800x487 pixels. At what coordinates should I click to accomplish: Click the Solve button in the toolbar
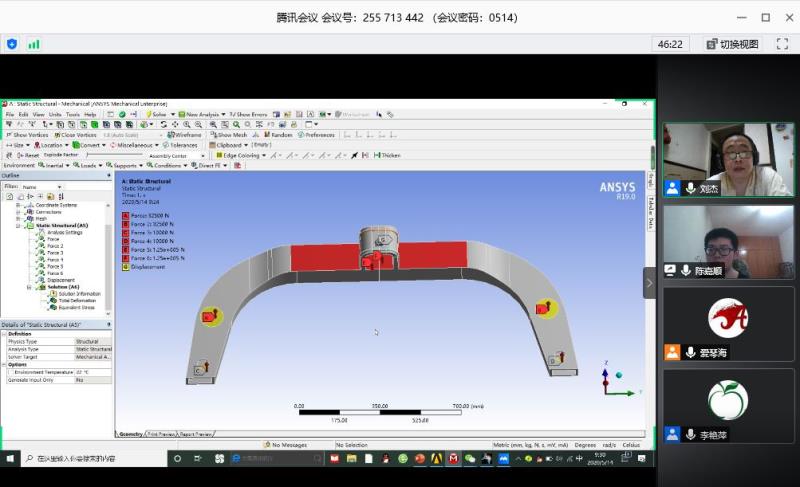(156, 114)
